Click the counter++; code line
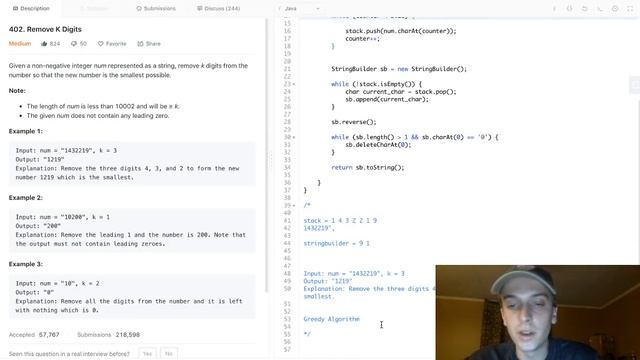Viewport: 640px width, 360px height. (x=362, y=39)
